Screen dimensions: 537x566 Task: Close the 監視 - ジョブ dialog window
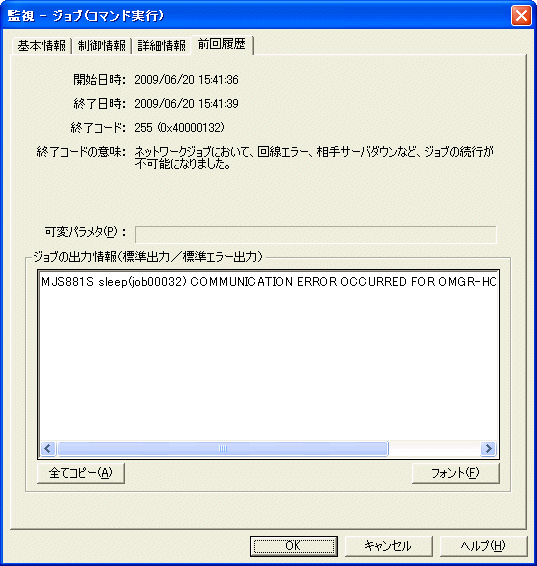521,16
